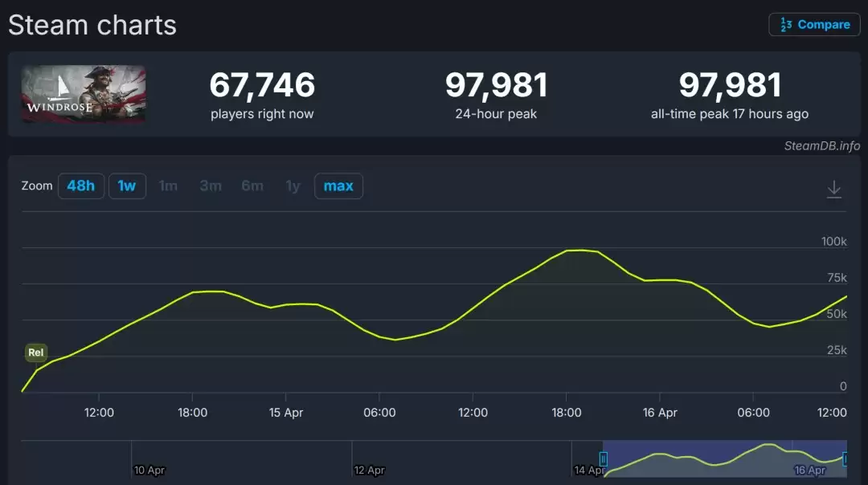The height and width of the screenshot is (485, 868).
Task: Switch to the 1w zoom tab
Action: coord(127,185)
